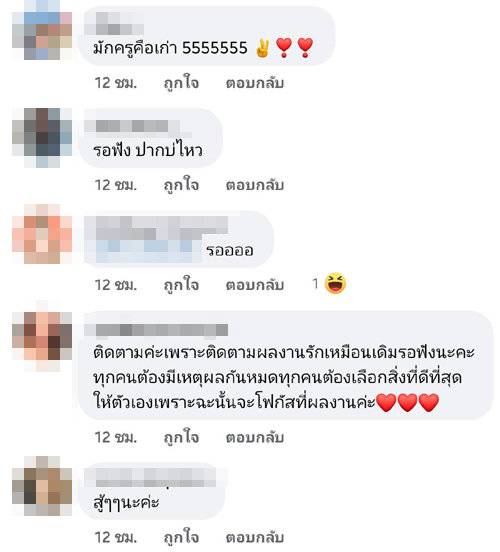This screenshot has width=500, height=552.
Task: Open blurred author name above รอฟัง ปากบ่ไหว
Action: (x=138, y=126)
